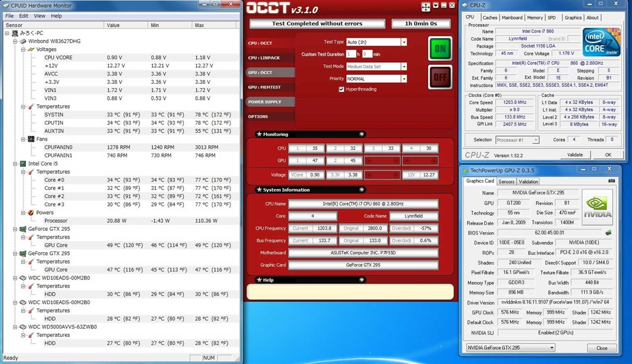632x364 pixels.
Task: Click the OCCT move-window arrows icon
Action: pos(426,7)
